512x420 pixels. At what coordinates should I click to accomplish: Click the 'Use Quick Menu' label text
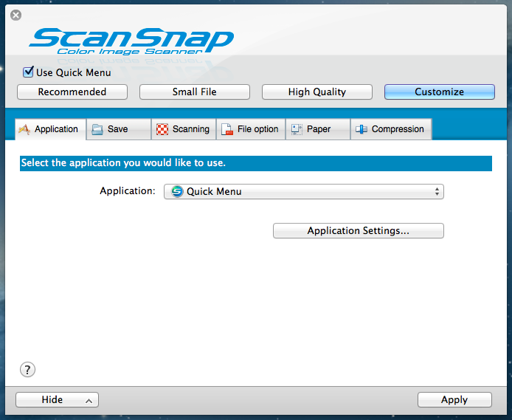pyautogui.click(x=74, y=72)
